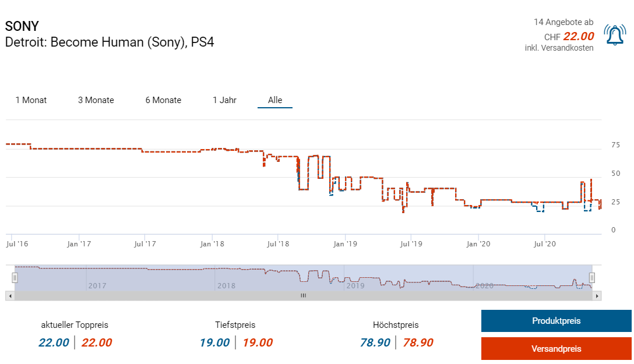Click the navigator scrollbar left arrow
The image size is (634, 364).
tap(9, 296)
